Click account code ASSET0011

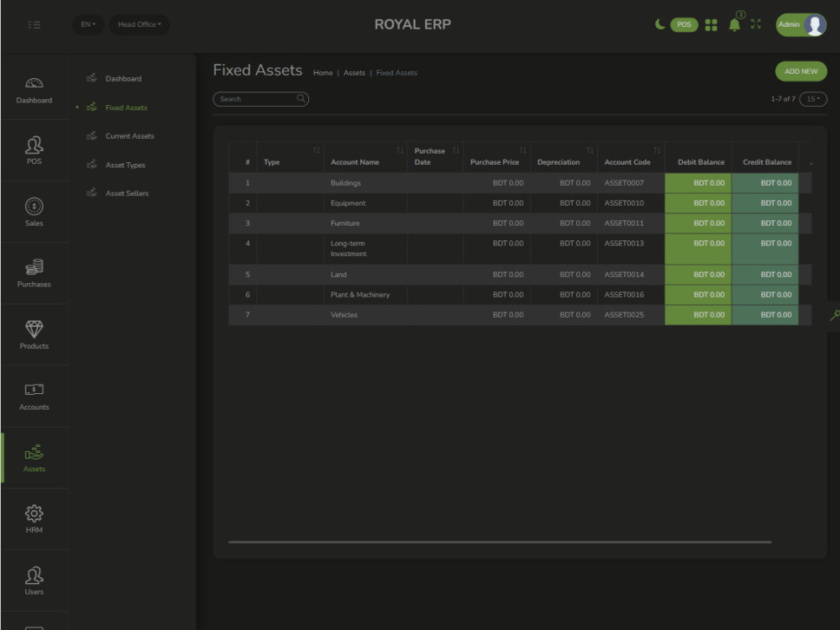pyautogui.click(x=624, y=223)
